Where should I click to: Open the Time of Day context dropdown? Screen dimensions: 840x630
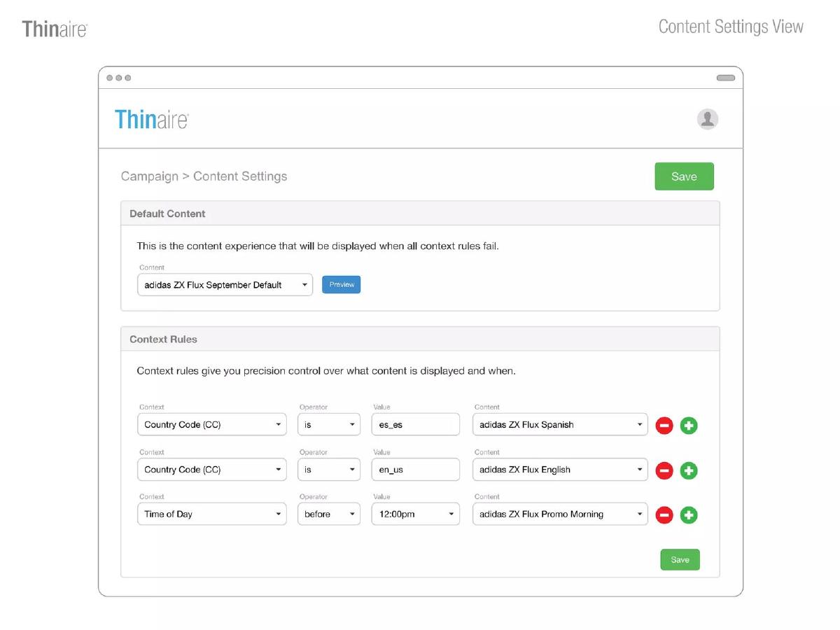(211, 514)
